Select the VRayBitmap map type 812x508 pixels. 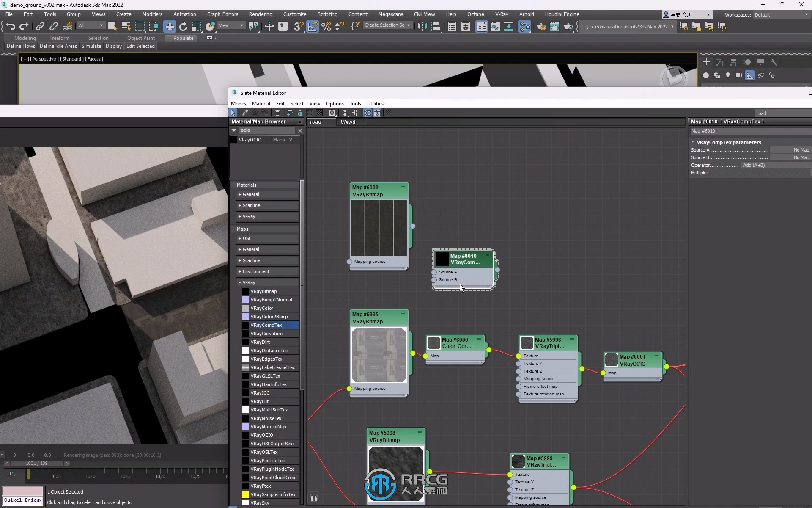pyautogui.click(x=263, y=291)
